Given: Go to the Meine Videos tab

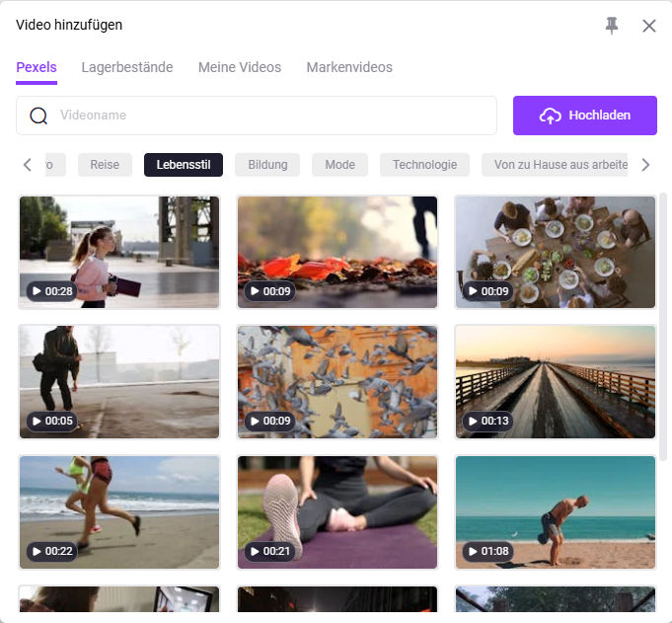Looking at the screenshot, I should click(240, 67).
